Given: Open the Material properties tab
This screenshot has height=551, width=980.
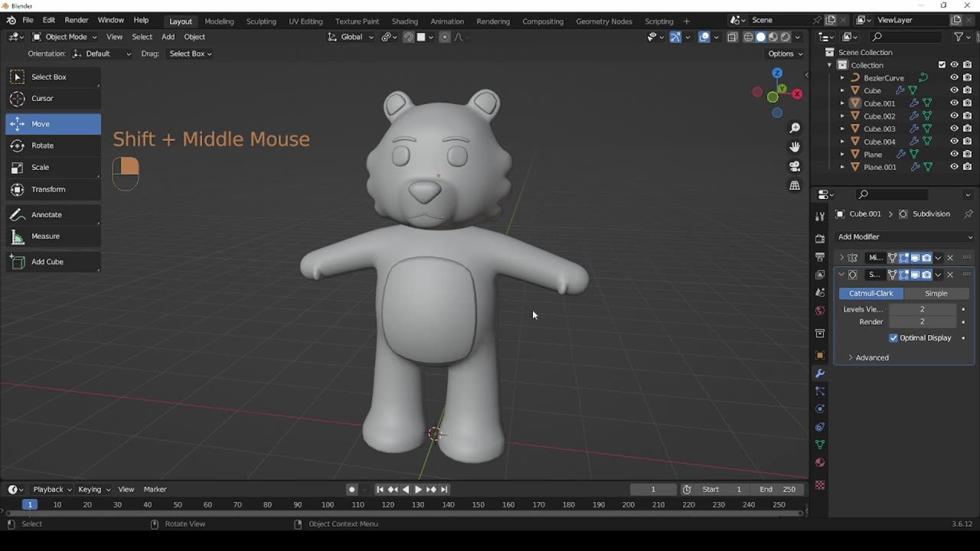Looking at the screenshot, I should [820, 462].
